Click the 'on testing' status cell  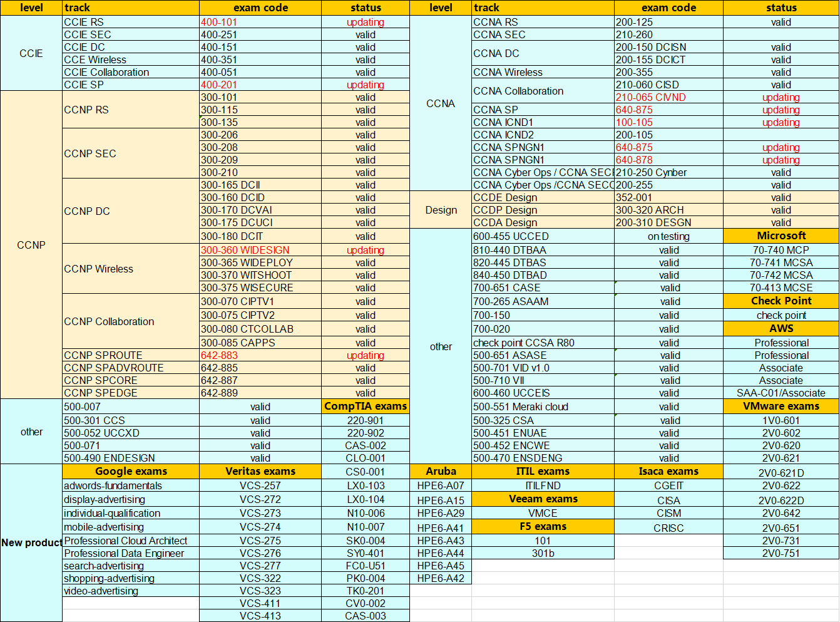668,236
